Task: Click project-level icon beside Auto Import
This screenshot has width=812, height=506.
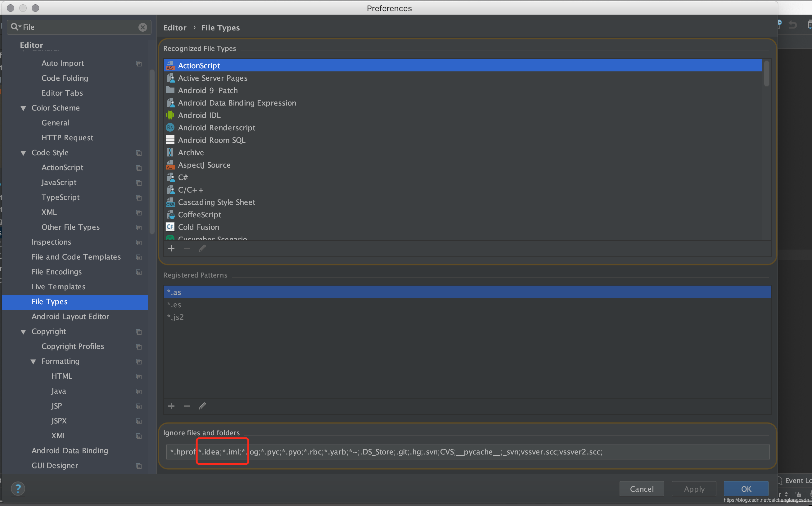Action: pos(138,63)
